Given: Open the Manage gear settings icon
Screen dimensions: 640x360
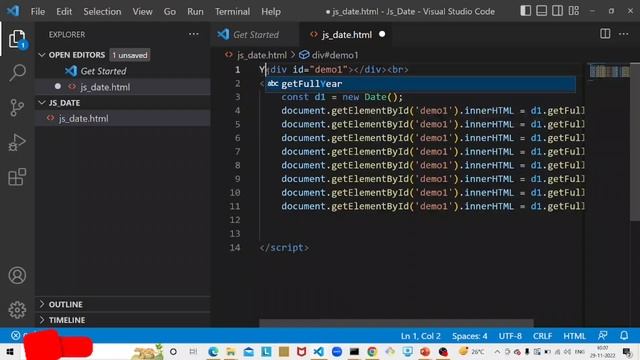Looking at the screenshot, I should coord(17,310).
